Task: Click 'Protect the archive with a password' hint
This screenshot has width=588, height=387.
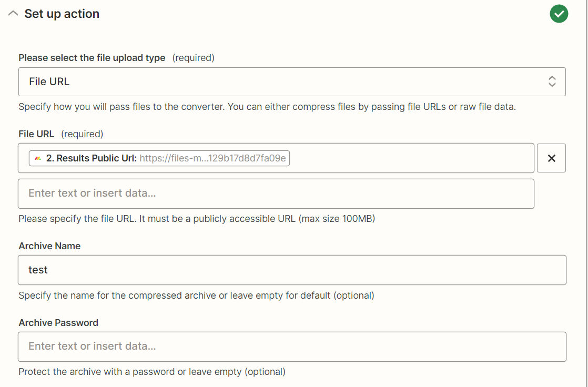Action: 152,372
